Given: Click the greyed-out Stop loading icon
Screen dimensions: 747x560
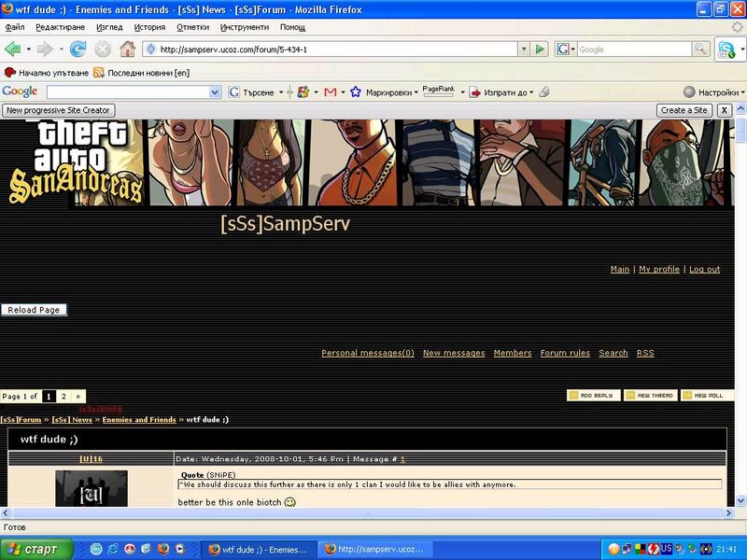Looking at the screenshot, I should pos(103,49).
